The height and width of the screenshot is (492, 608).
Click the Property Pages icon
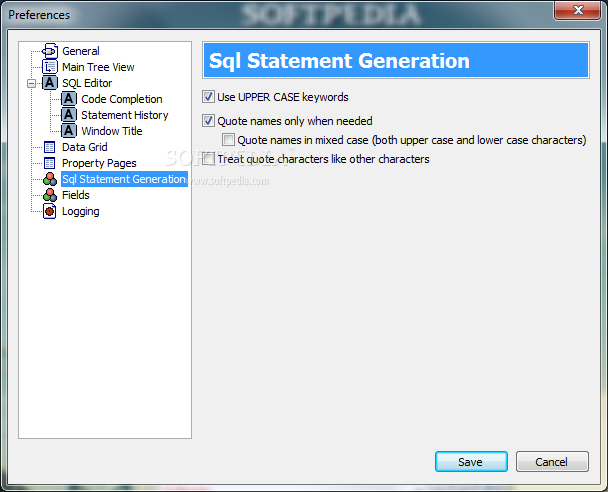[x=50, y=163]
